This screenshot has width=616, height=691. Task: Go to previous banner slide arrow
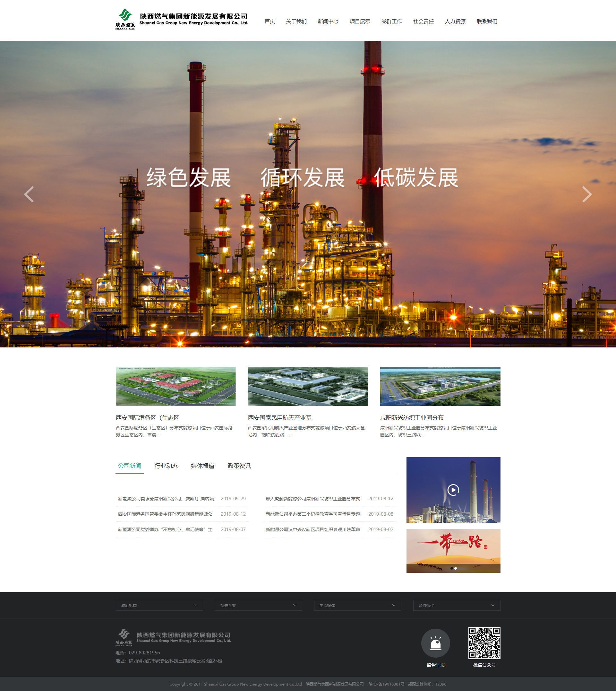tap(29, 195)
